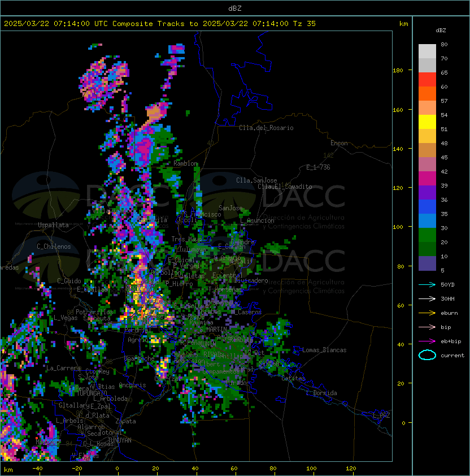
Task: Click the TUNUYAN map label
Action: [x=120, y=440]
